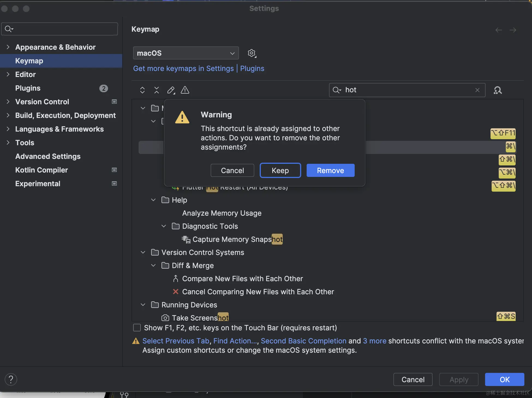Image resolution: width=532 pixels, height=398 pixels.
Task: Open the keymap gear options menu
Action: click(x=252, y=53)
